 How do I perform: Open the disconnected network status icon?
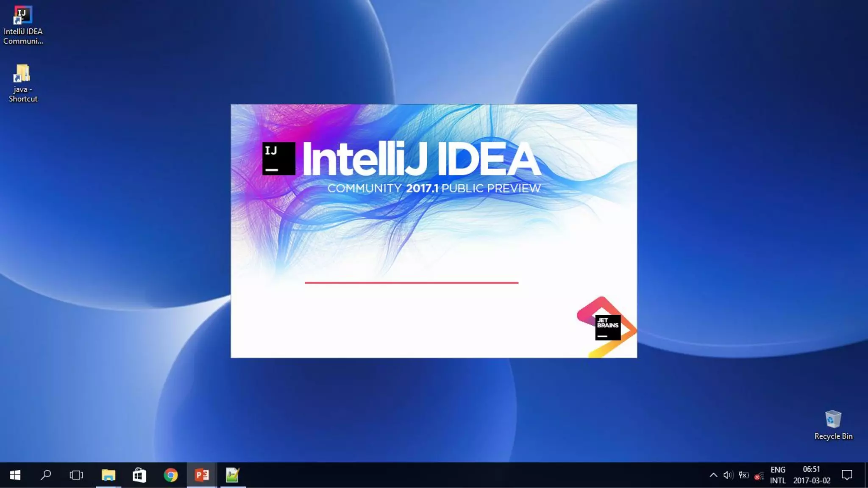(x=759, y=476)
